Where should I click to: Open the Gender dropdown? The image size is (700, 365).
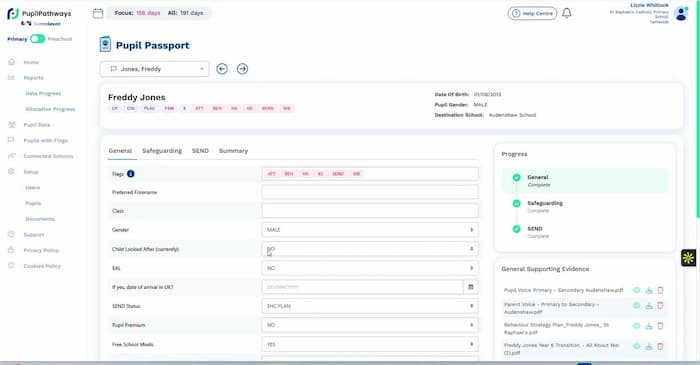click(370, 230)
